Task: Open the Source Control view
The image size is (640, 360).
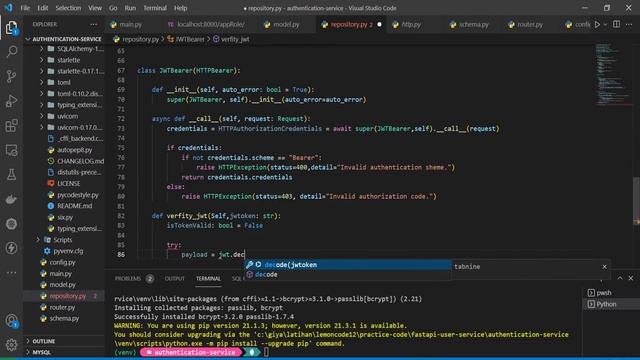Action: (x=11, y=76)
